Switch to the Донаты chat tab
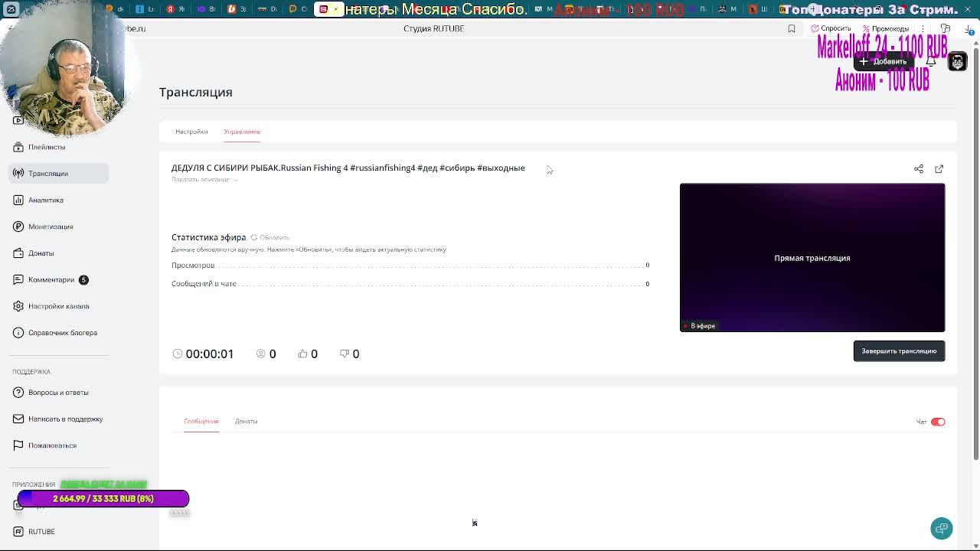 point(246,422)
